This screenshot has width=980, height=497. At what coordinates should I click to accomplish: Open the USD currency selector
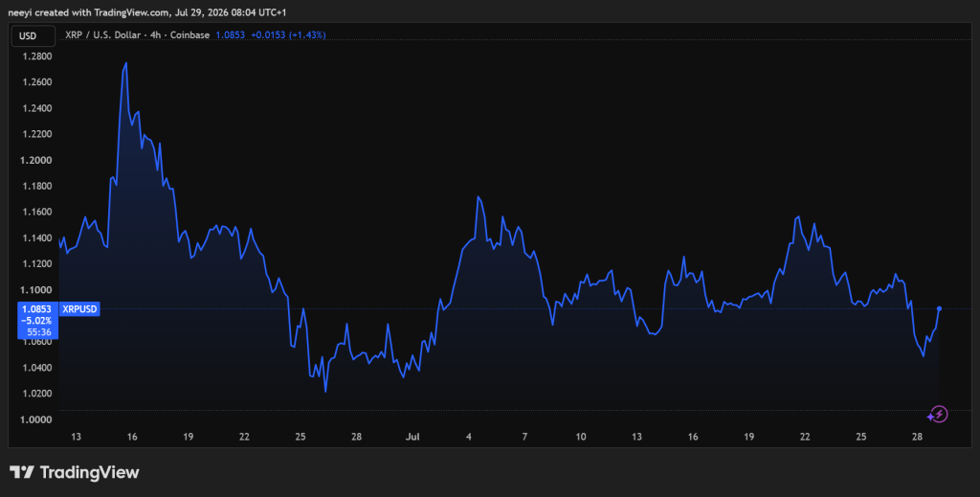[x=33, y=35]
